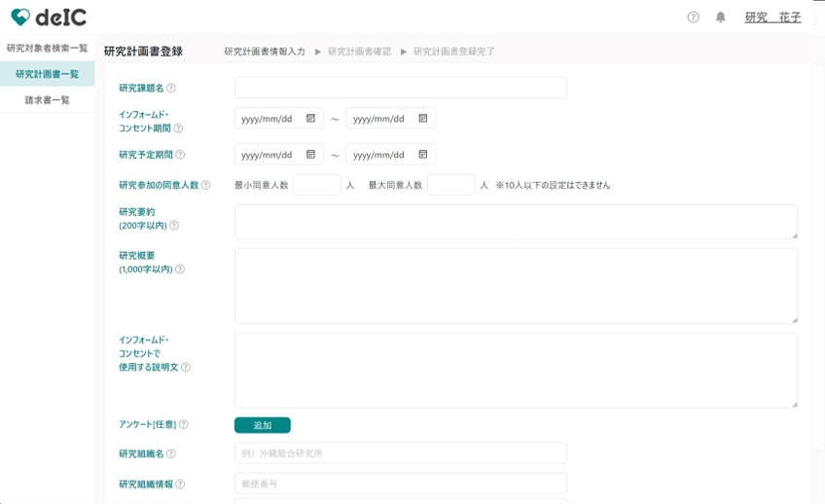Show help for 研究要約 (200字以内)
The height and width of the screenshot is (504, 825).
point(174,225)
